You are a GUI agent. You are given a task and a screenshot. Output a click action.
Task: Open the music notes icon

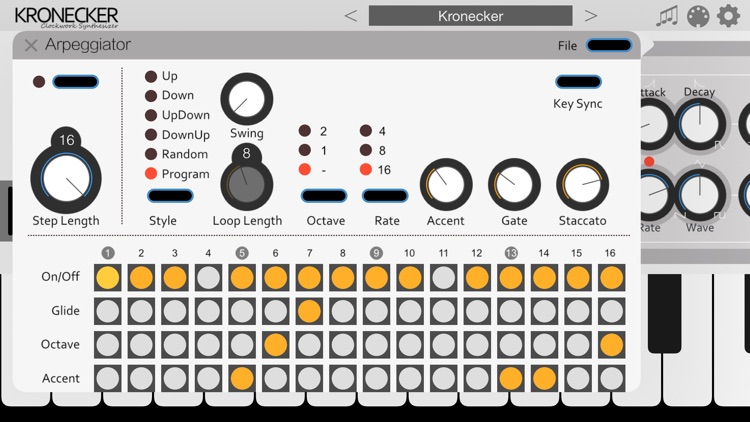(x=667, y=16)
